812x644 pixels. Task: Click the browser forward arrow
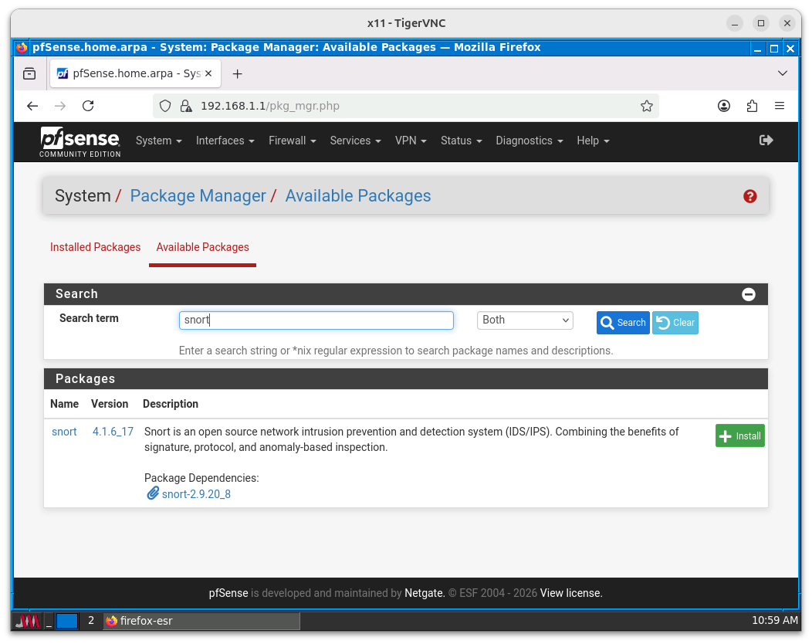pyautogui.click(x=60, y=106)
